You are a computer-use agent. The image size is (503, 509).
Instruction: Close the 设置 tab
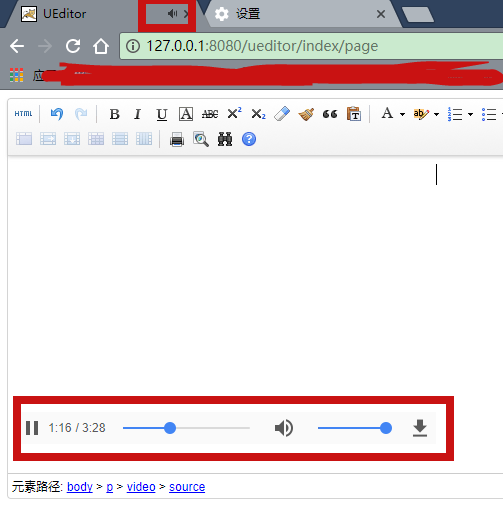(x=381, y=14)
